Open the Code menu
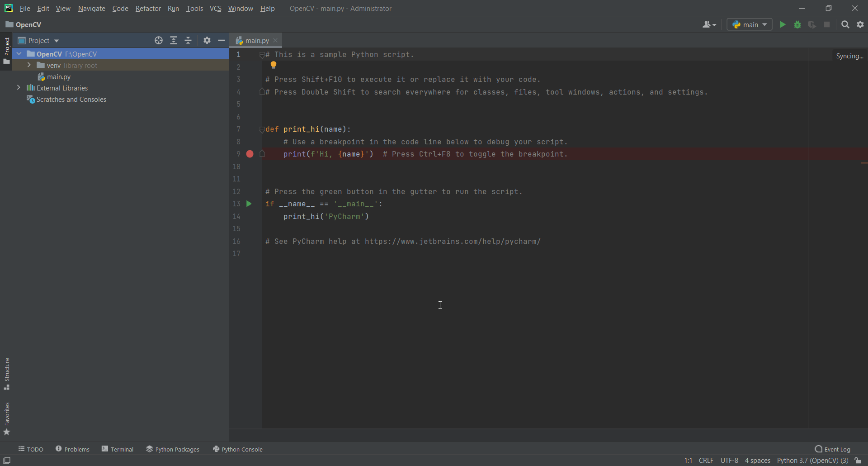 [x=120, y=9]
